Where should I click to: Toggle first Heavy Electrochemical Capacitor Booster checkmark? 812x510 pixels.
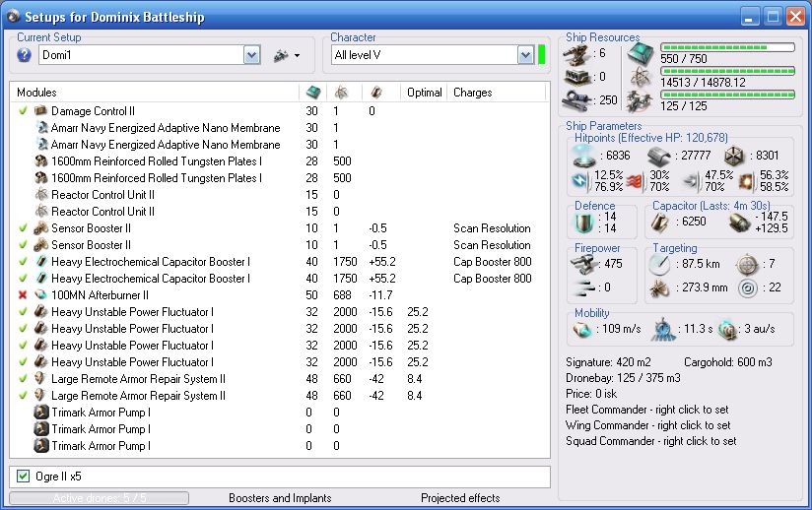coord(23,262)
